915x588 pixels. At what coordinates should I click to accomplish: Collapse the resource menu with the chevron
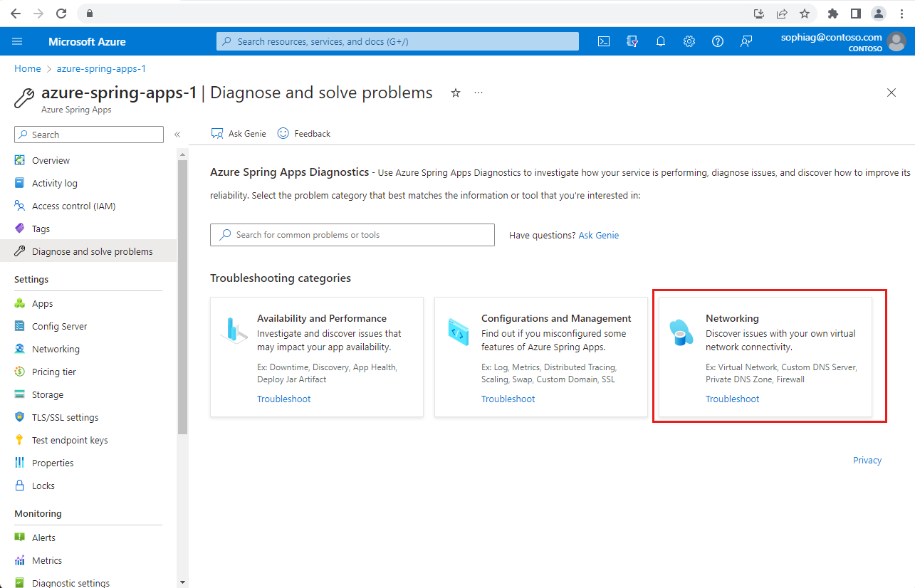(x=177, y=135)
